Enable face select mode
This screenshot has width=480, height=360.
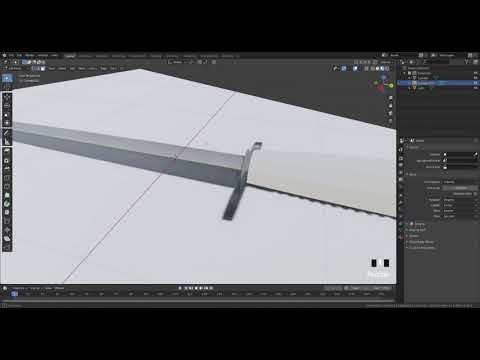pyautogui.click(x=43, y=68)
